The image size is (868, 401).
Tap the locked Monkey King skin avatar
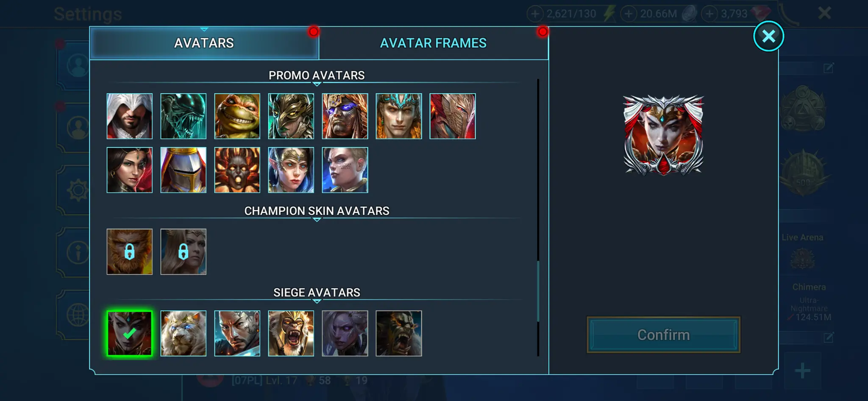[129, 252]
